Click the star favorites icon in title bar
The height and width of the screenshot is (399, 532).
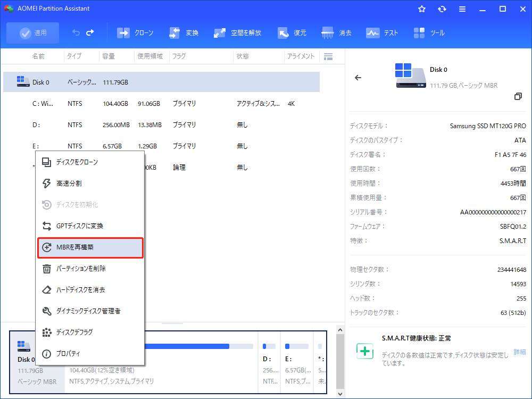point(422,9)
